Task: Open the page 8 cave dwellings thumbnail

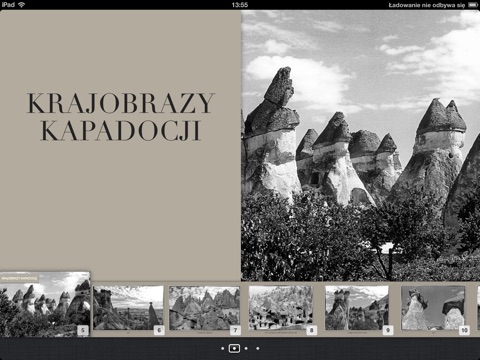Action: [281, 308]
